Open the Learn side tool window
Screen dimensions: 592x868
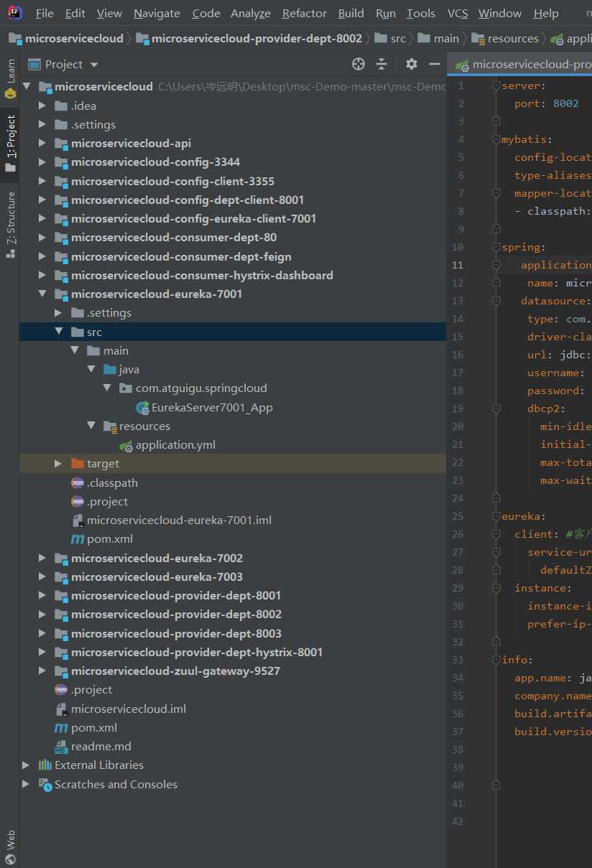click(10, 79)
